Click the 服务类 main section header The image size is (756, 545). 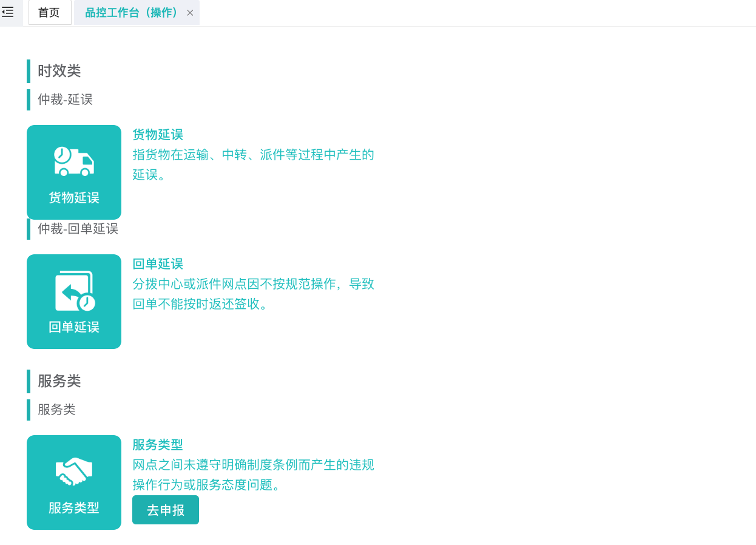(x=59, y=381)
